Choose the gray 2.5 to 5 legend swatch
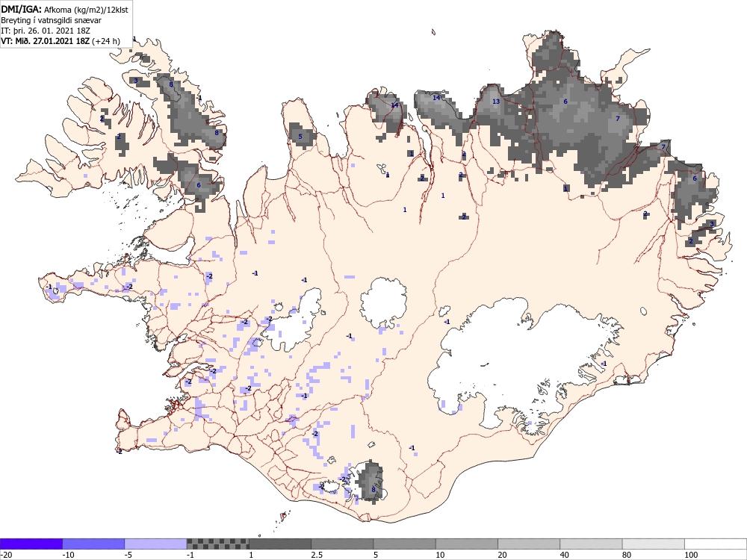Screen dimensions: 747x560 (x=342, y=544)
